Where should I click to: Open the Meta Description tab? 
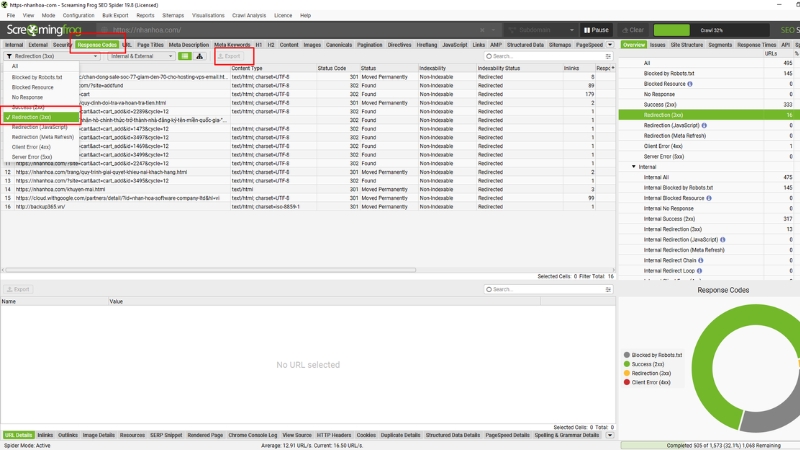189,45
